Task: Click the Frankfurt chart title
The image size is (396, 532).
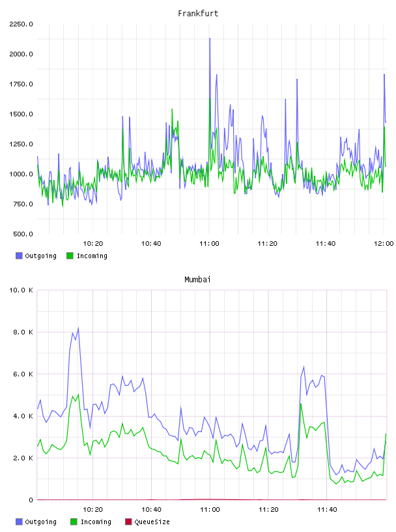Action: point(198,14)
